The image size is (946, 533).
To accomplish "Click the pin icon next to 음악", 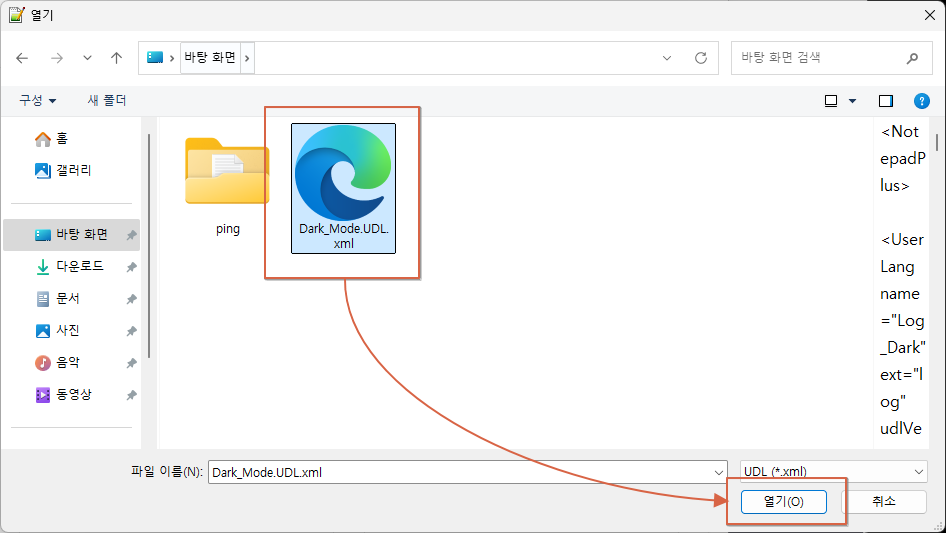I will tap(131, 363).
